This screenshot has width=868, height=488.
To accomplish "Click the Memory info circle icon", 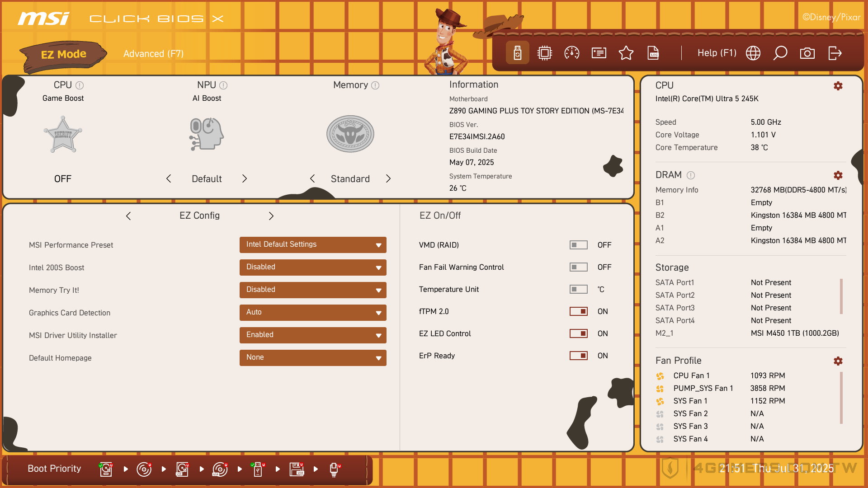I will (x=375, y=85).
